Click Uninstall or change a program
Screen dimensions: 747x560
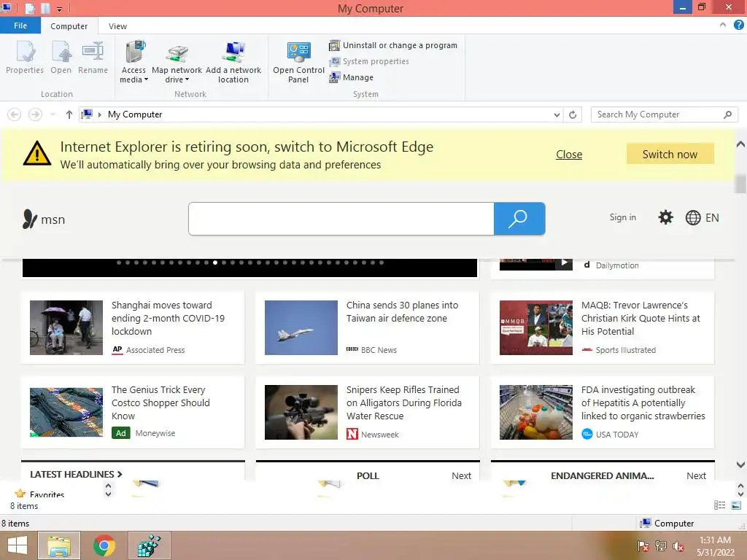(x=393, y=45)
